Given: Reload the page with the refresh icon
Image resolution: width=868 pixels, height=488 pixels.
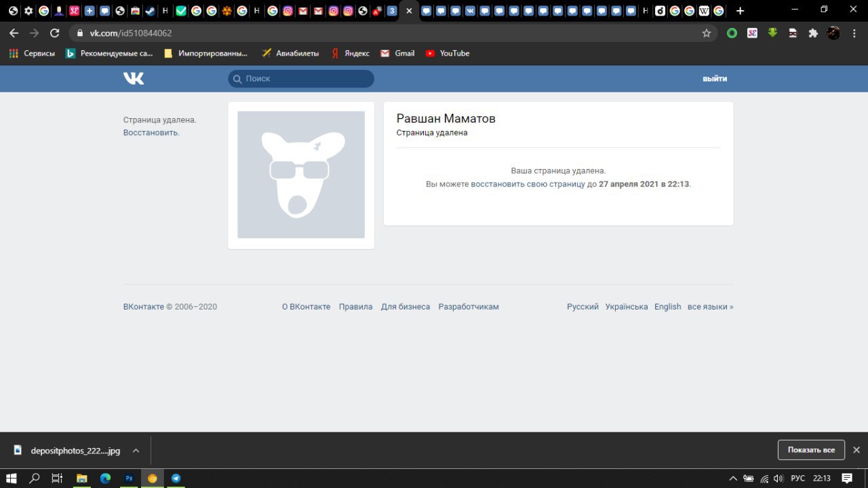Looking at the screenshot, I should pos(55,33).
